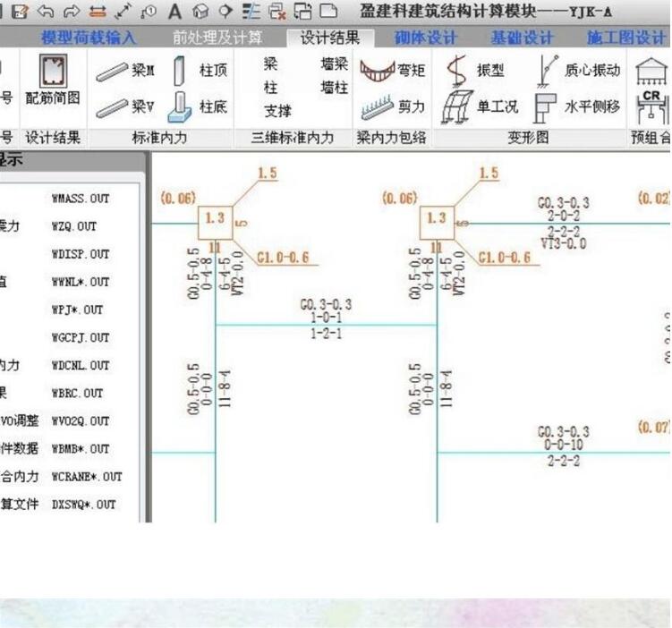672x628 pixels.
Task: Open the 基础设计 foundation design tab
Action: (x=522, y=38)
